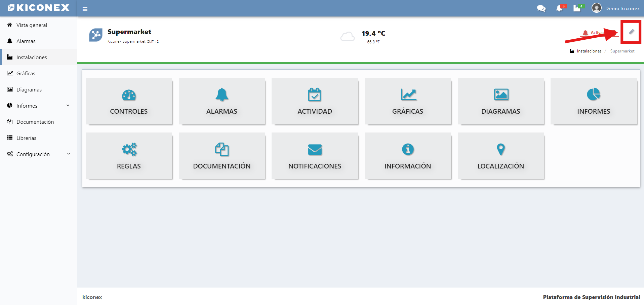Open the INFORMACIÓN tile
This screenshot has height=305, width=644.
pos(407,156)
